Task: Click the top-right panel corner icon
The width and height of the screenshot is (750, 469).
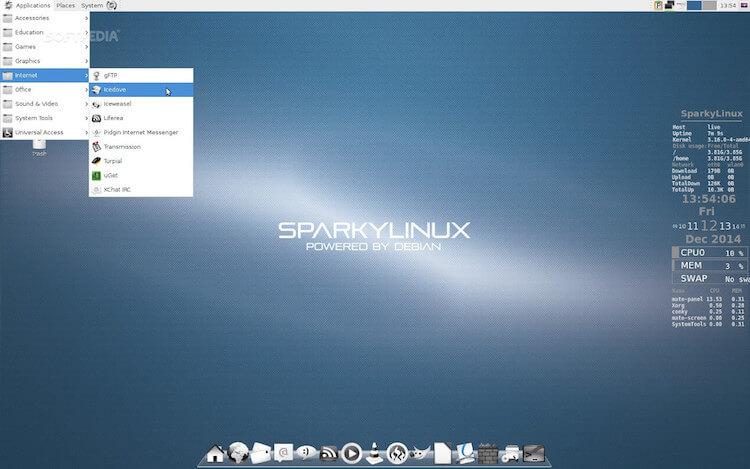Action: pyautogui.click(x=744, y=5)
